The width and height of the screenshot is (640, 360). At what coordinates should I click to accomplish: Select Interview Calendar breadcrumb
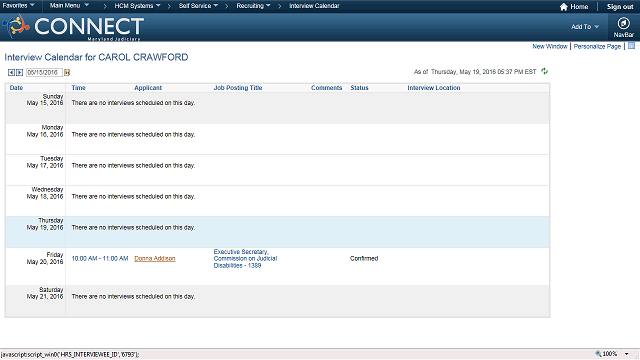coord(314,6)
